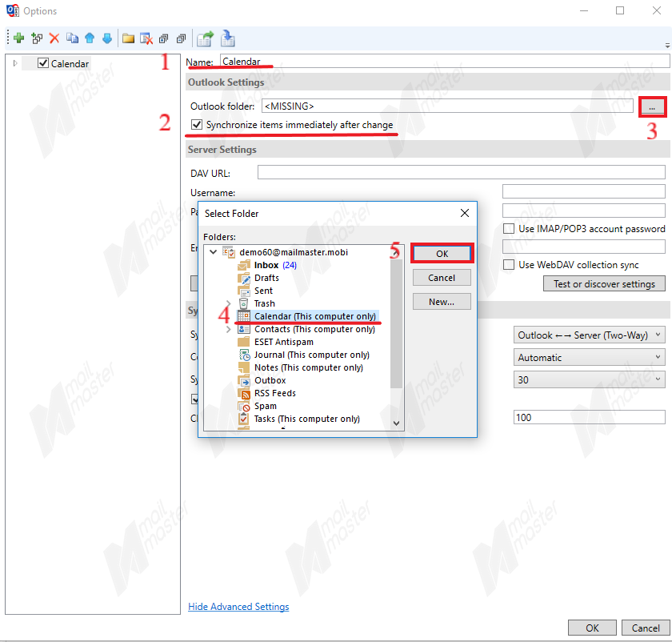Expand the Contacts folder in the tree

[229, 329]
